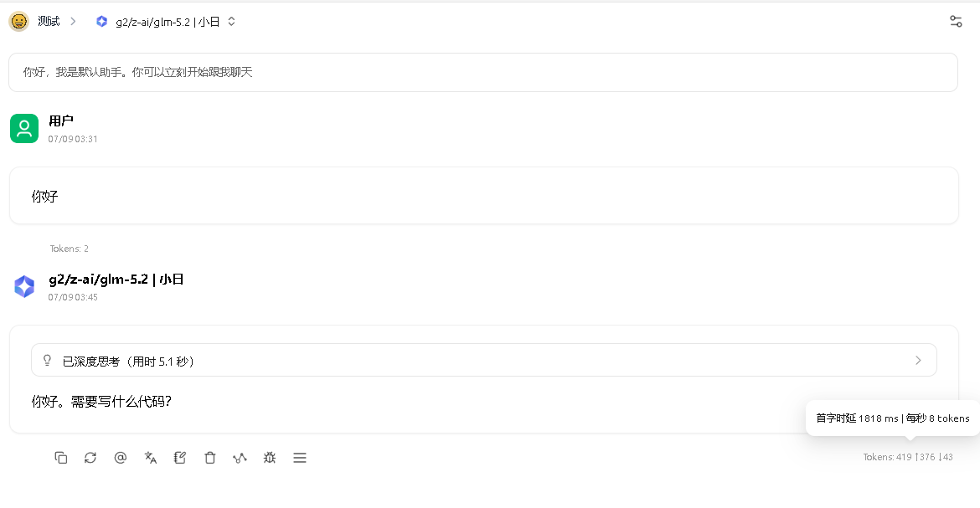This screenshot has height=508, width=980.
Task: Regenerate the assistant response
Action: click(x=90, y=458)
